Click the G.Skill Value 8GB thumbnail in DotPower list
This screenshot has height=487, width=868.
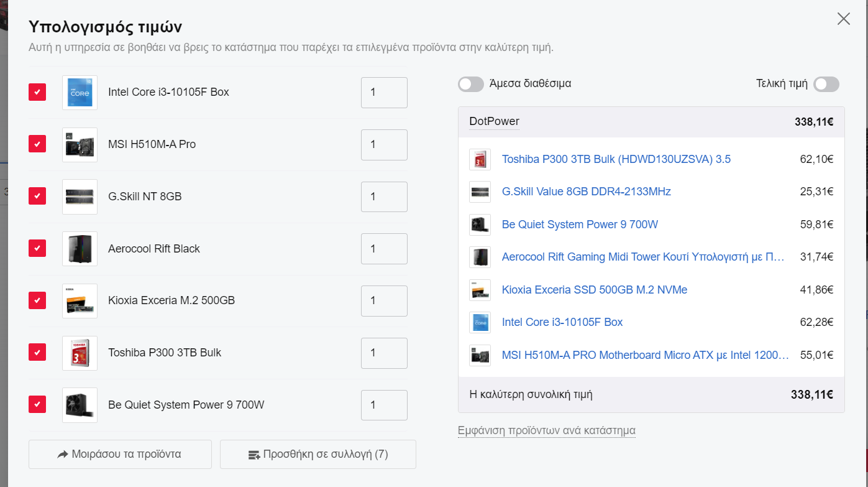pos(480,192)
